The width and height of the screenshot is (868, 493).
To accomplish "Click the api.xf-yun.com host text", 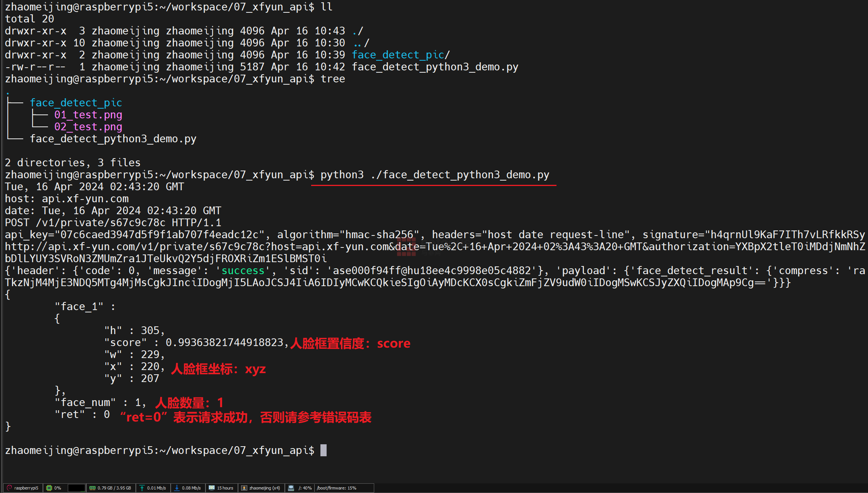I will (85, 199).
